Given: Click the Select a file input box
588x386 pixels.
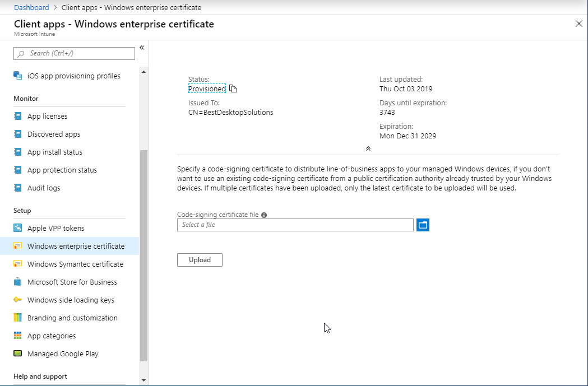Looking at the screenshot, I should click(x=295, y=225).
